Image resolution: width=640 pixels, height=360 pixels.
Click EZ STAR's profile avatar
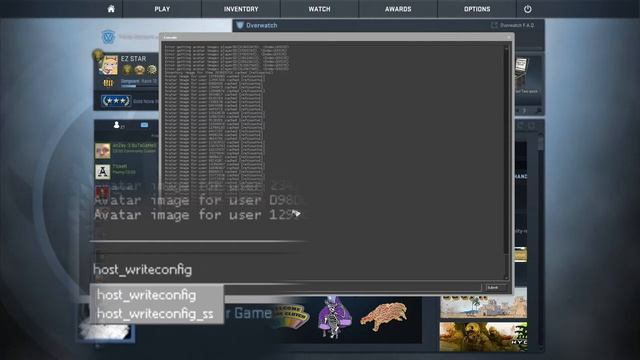109,66
